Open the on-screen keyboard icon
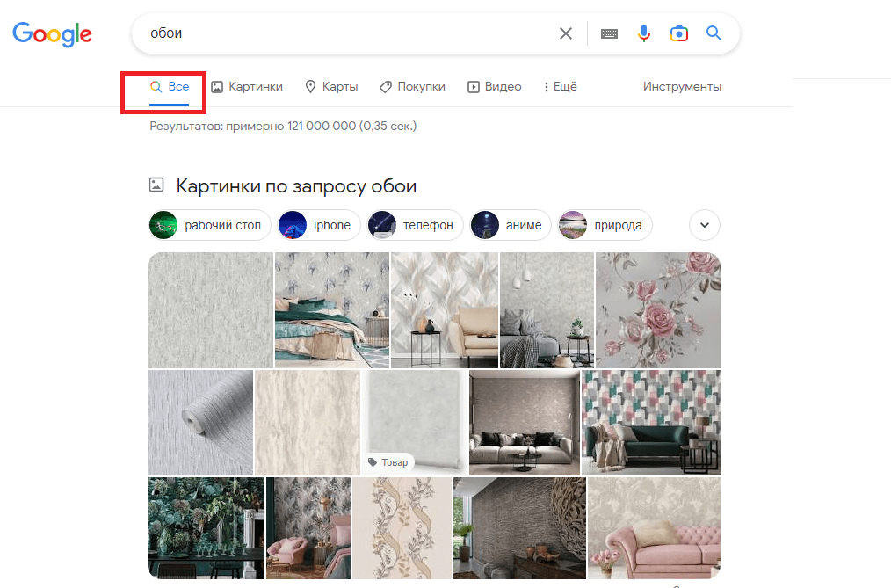Image resolution: width=891 pixels, height=588 pixels. 609,34
